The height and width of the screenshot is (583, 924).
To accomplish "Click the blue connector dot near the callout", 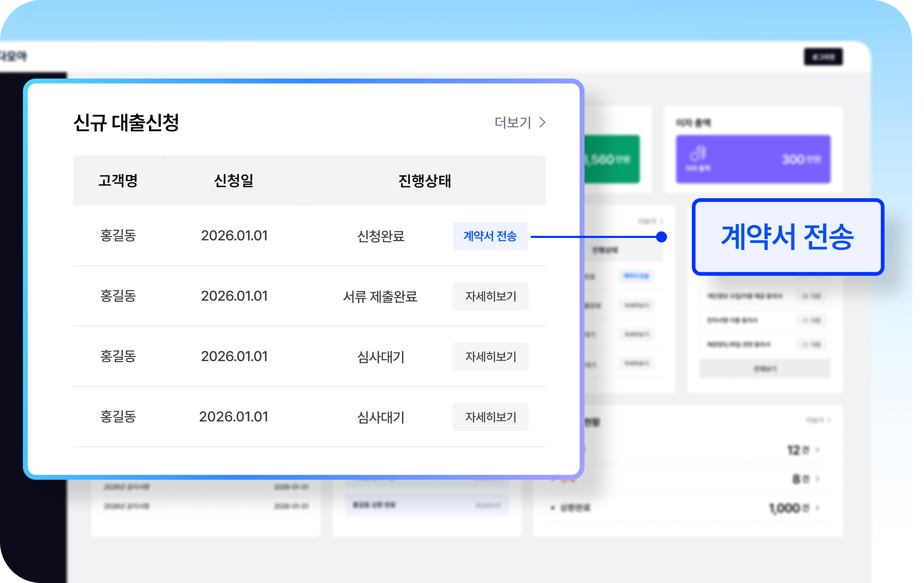I will pos(661,237).
